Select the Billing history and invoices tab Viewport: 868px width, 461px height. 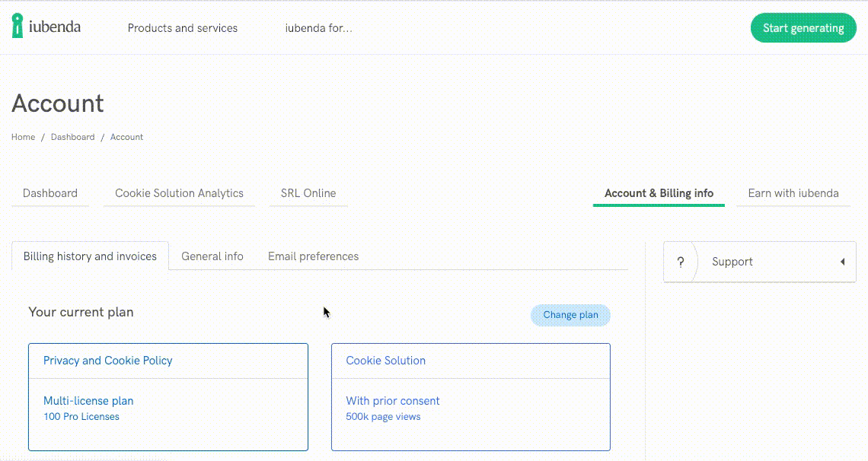click(89, 256)
